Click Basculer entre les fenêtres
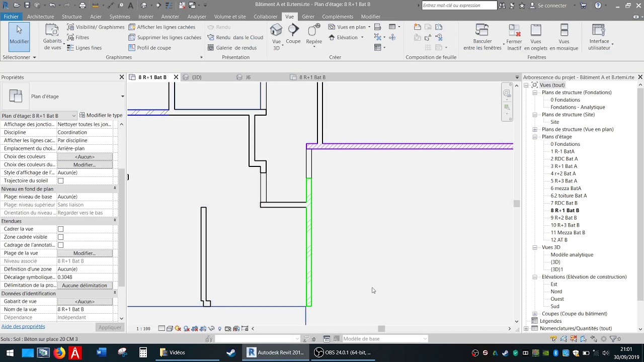Screen dimensions: 644x362 coord(482,37)
